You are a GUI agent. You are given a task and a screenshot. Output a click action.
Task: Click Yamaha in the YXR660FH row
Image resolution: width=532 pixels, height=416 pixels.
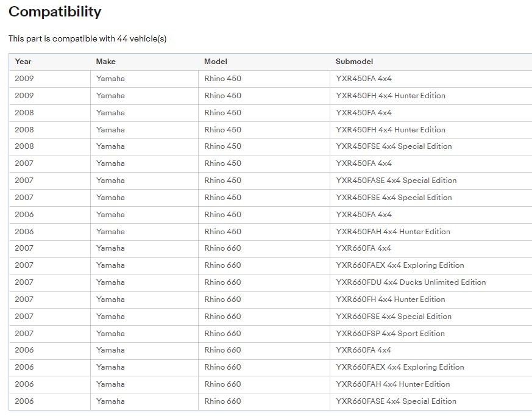pyautogui.click(x=110, y=299)
